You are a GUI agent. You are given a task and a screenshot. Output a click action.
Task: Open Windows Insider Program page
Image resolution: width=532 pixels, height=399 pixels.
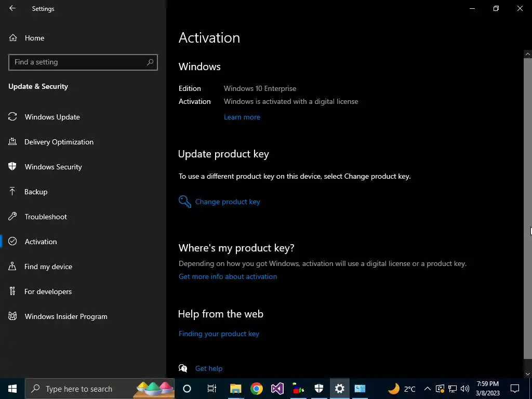point(66,316)
